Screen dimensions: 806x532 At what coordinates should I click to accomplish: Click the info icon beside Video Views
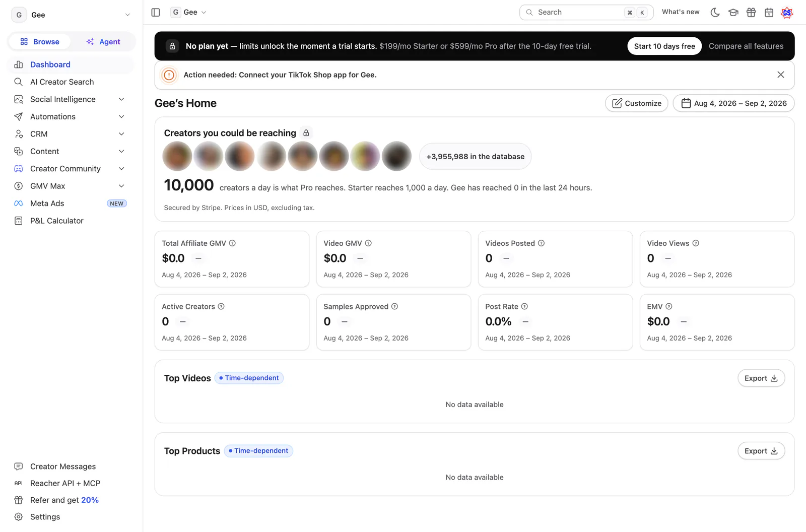click(x=696, y=243)
